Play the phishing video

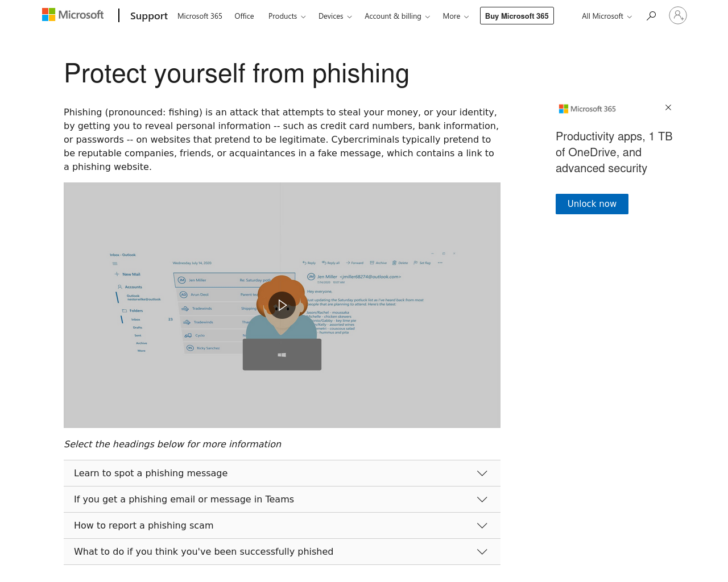pos(282,305)
